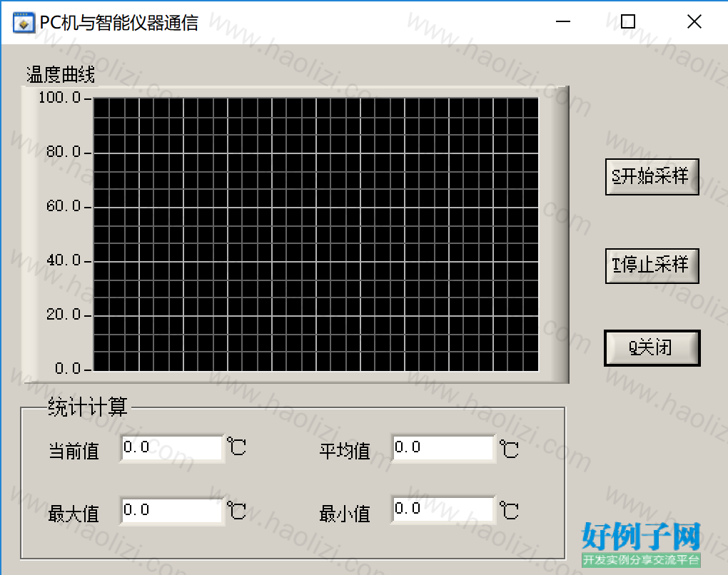
Task: Click the 60.0 Y-axis scale label
Action: (x=63, y=206)
